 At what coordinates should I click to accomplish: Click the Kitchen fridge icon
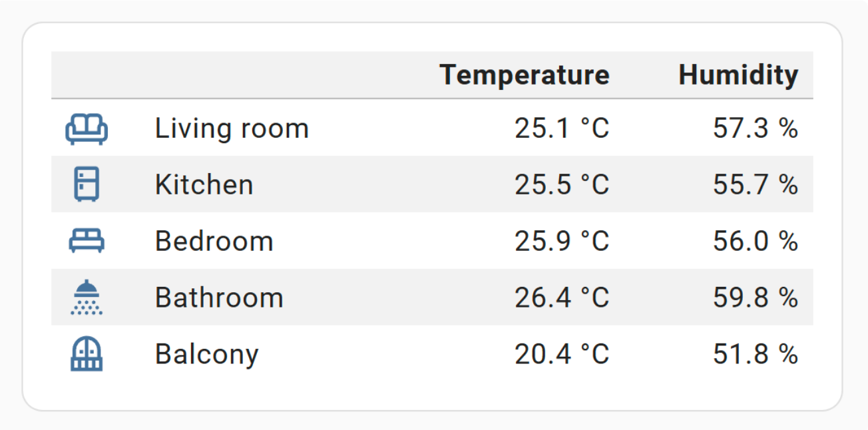pyautogui.click(x=87, y=184)
